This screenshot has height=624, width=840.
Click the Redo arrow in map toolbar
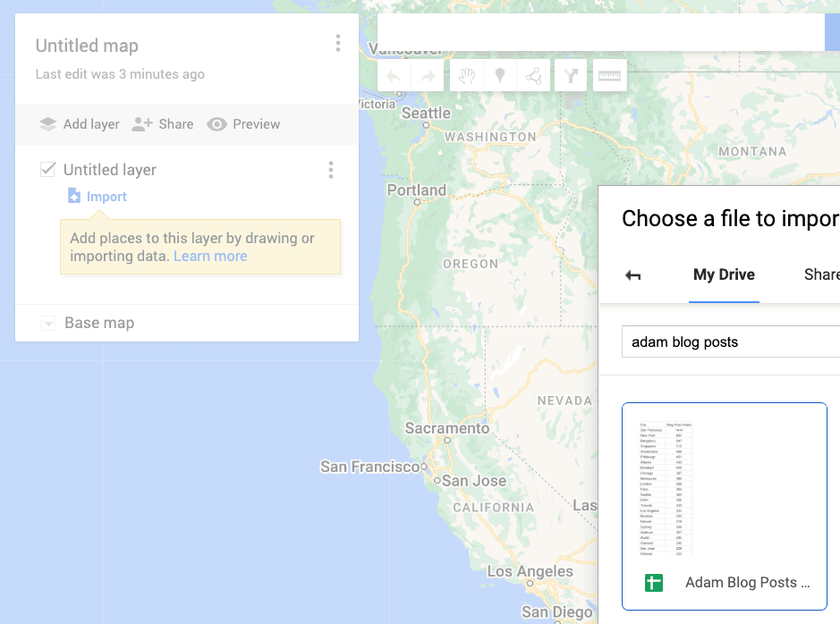[x=428, y=76]
